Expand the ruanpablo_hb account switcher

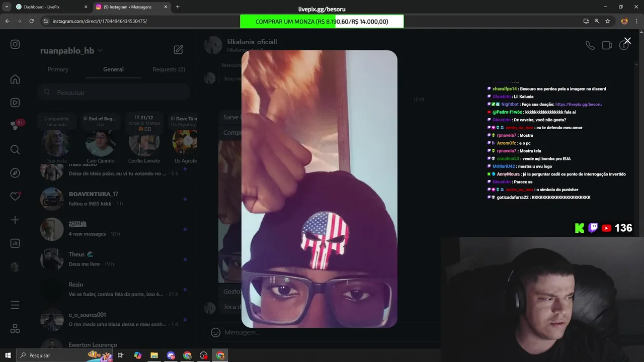[71, 51]
